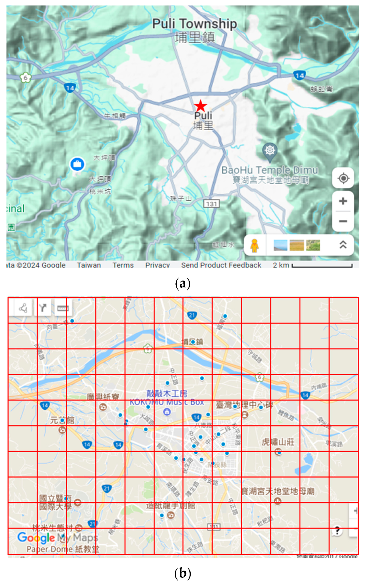Select the yellow field layer thumbnail

297,245
